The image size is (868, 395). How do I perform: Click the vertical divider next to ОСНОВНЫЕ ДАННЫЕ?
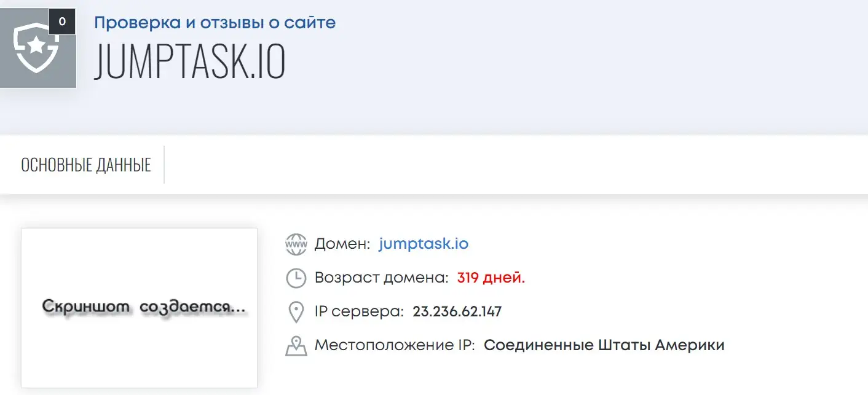[x=164, y=165]
